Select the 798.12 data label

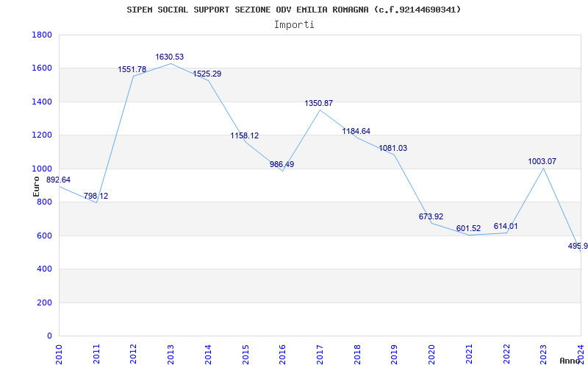pos(96,196)
